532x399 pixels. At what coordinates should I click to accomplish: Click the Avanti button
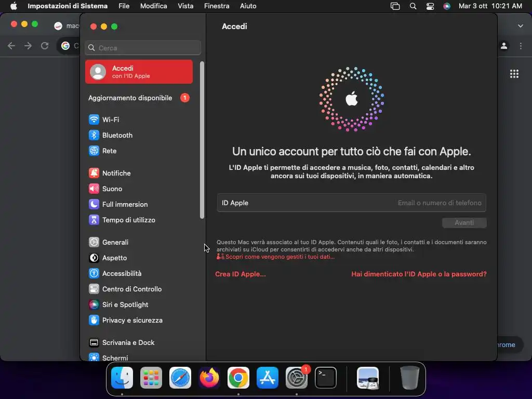pos(464,222)
